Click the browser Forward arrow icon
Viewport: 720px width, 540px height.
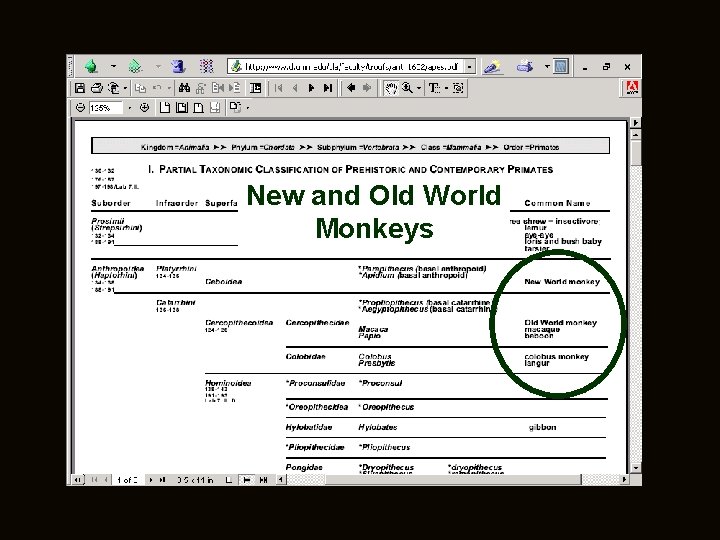point(135,67)
